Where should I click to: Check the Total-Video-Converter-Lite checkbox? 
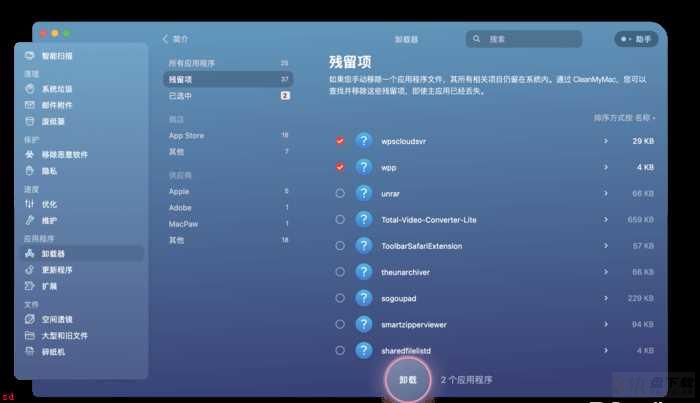click(x=340, y=219)
